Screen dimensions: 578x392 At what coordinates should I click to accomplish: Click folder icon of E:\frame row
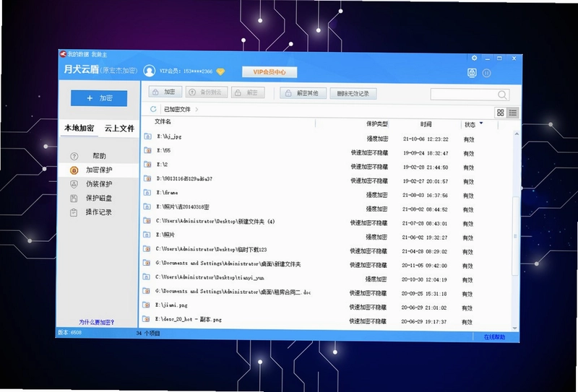147,192
